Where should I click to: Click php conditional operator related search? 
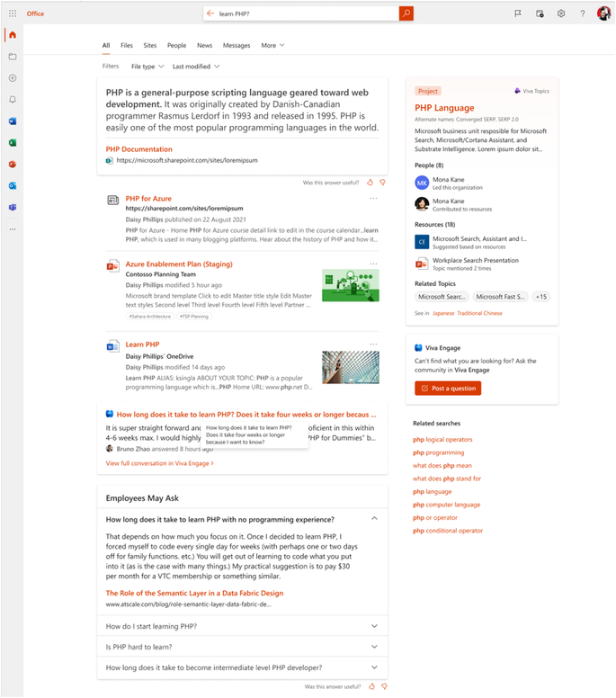pos(448,531)
